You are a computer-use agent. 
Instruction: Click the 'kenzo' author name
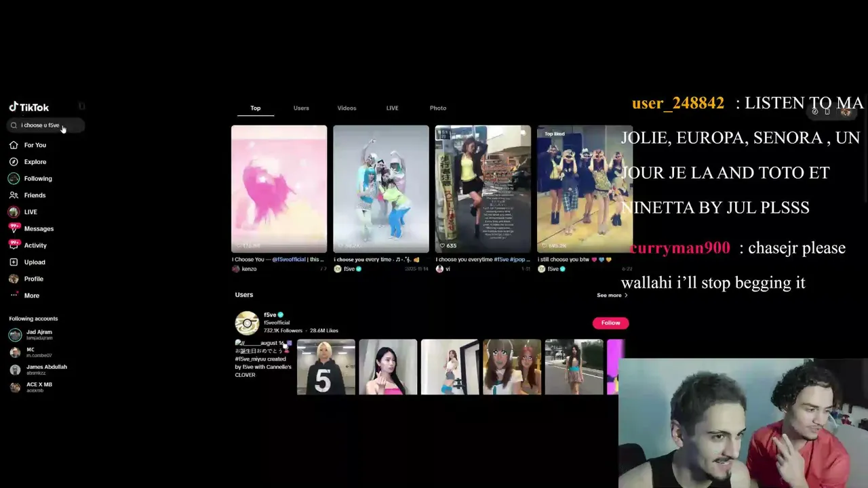pos(249,269)
